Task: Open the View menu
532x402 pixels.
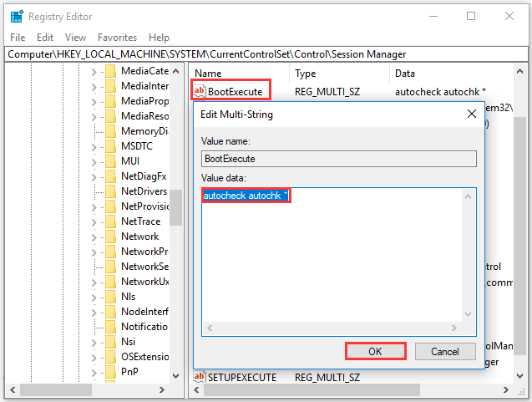Action: (x=75, y=38)
